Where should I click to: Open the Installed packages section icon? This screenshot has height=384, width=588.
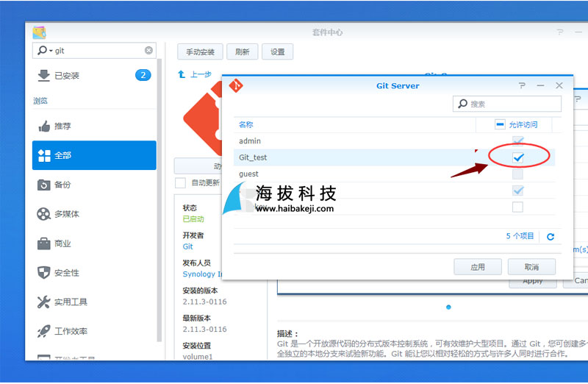coord(44,76)
